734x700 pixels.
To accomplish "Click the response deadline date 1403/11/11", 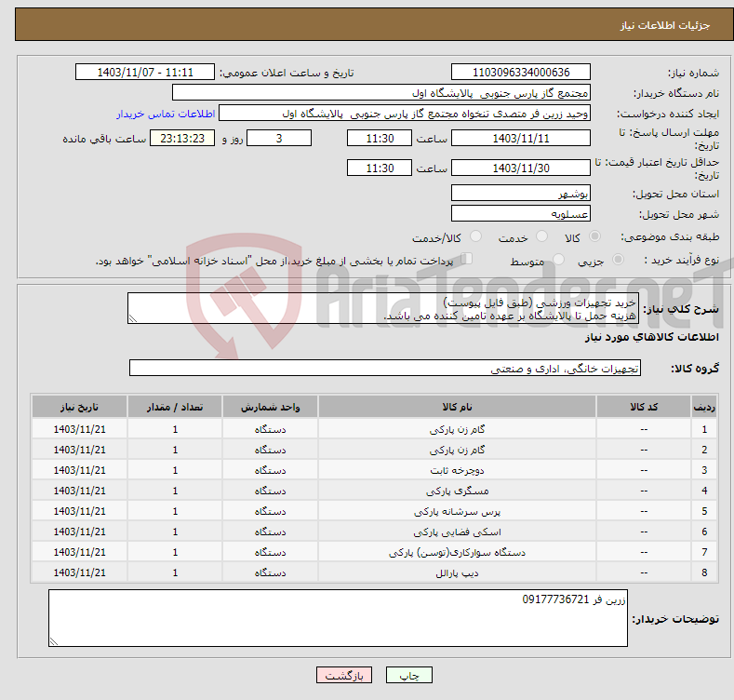I will [521, 138].
